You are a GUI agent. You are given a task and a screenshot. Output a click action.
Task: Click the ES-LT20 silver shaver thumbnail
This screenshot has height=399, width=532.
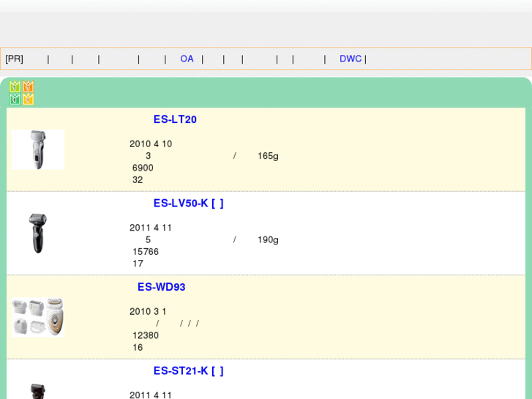38,149
